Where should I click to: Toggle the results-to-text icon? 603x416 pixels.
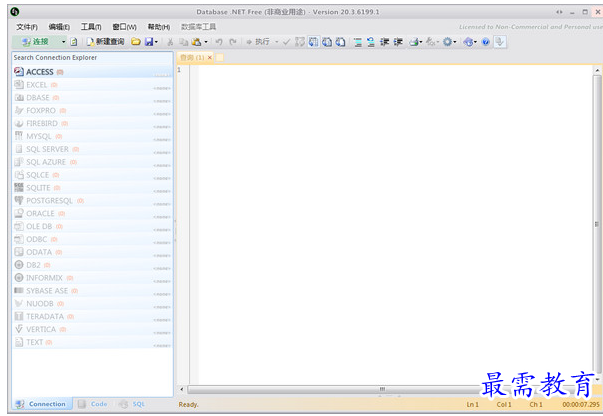pyautogui.click(x=327, y=42)
